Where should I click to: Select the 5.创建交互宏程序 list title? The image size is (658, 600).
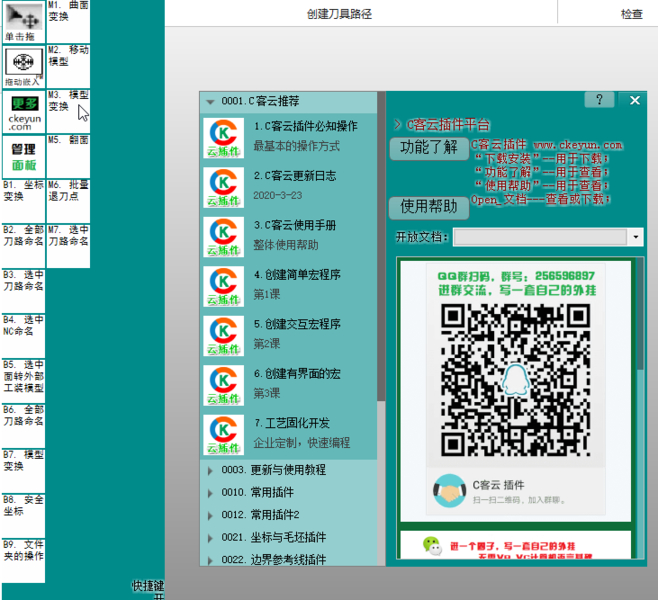tap(297, 324)
